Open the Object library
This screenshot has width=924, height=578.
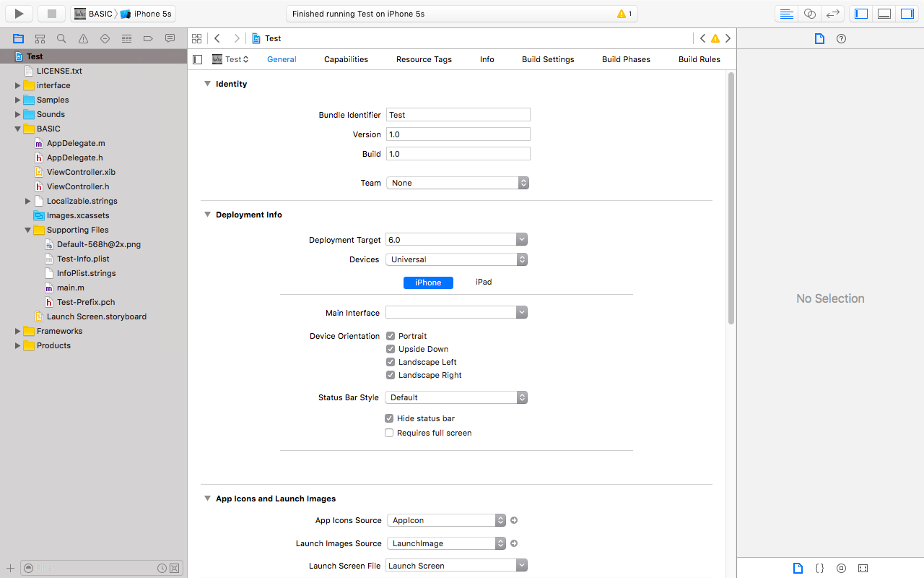pyautogui.click(x=841, y=569)
